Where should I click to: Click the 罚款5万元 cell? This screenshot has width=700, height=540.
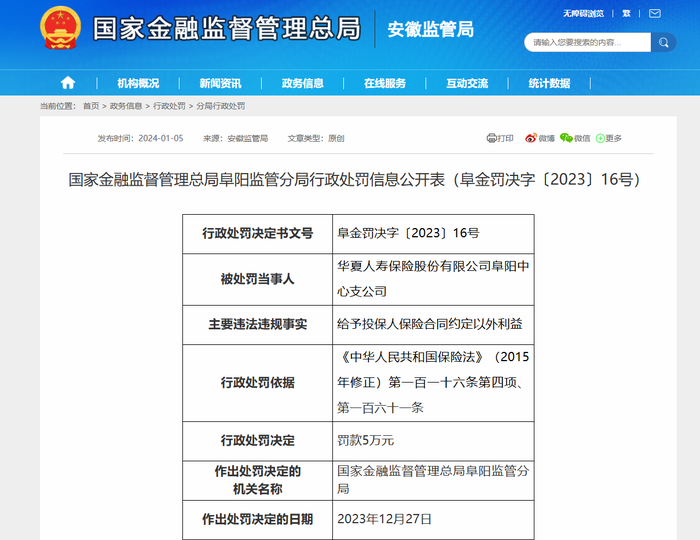433,441
